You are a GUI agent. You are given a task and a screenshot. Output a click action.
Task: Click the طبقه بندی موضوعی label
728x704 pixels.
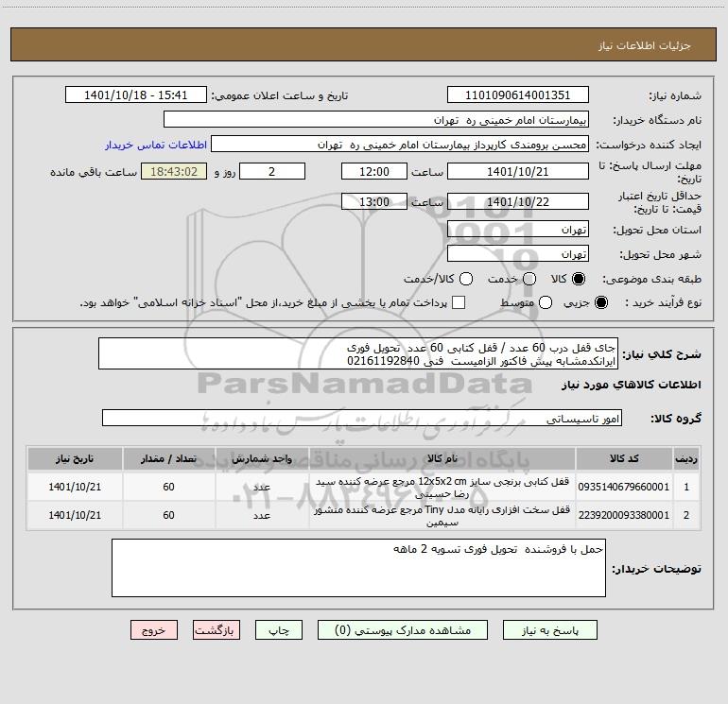coord(651,279)
